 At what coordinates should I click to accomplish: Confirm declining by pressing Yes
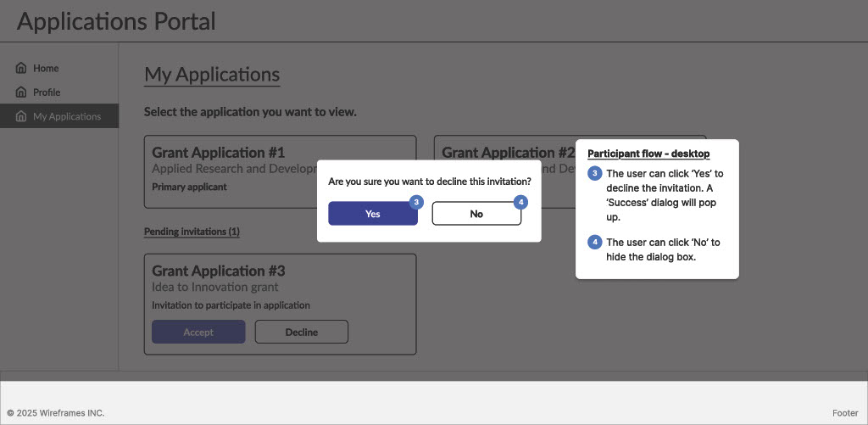click(372, 214)
